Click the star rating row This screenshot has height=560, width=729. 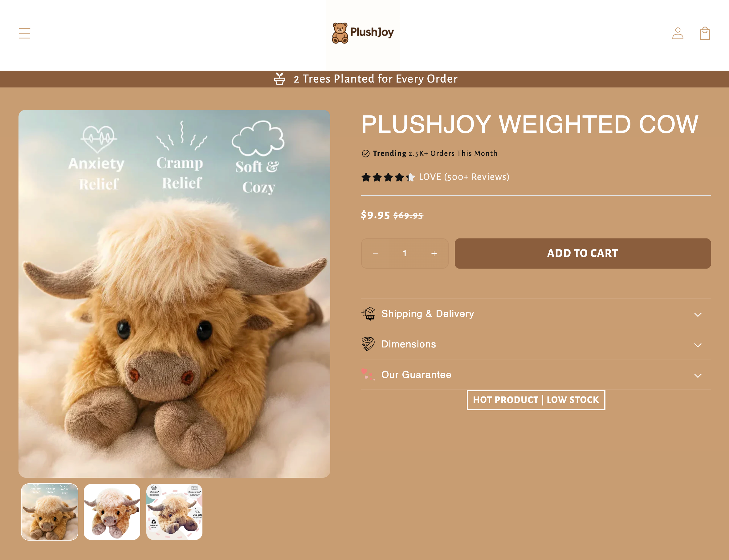point(388,177)
